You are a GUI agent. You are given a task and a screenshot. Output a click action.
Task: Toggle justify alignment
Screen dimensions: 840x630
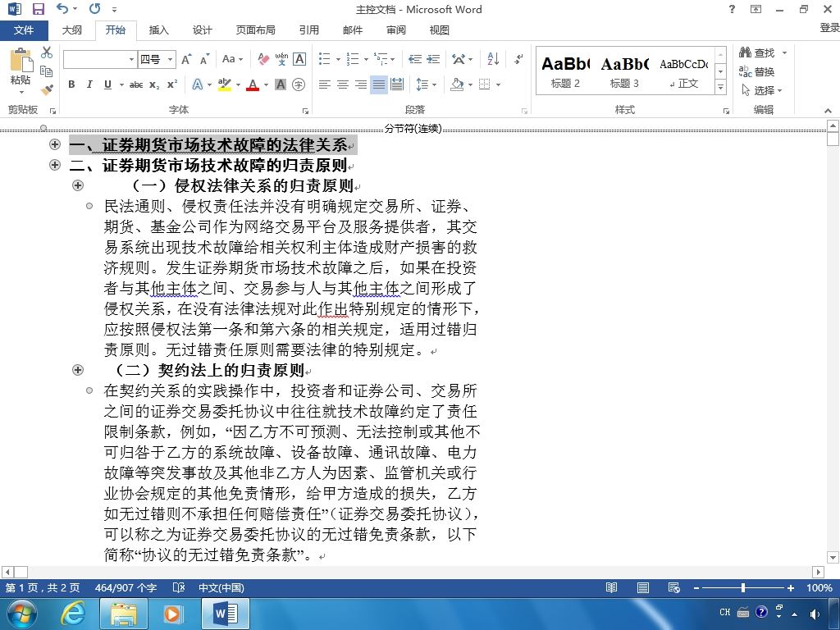pyautogui.click(x=379, y=84)
